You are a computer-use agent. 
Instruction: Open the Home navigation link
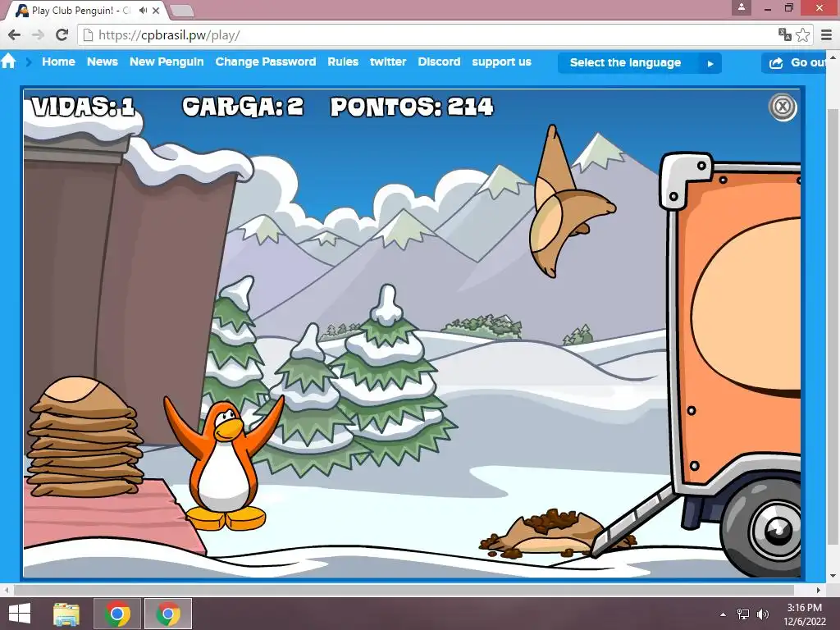click(x=58, y=62)
